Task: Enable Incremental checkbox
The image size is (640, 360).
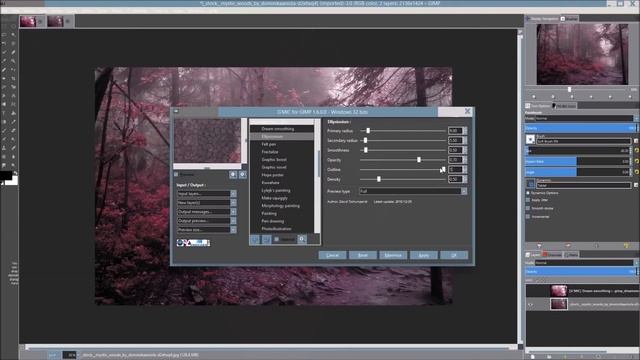Action: tap(528, 217)
